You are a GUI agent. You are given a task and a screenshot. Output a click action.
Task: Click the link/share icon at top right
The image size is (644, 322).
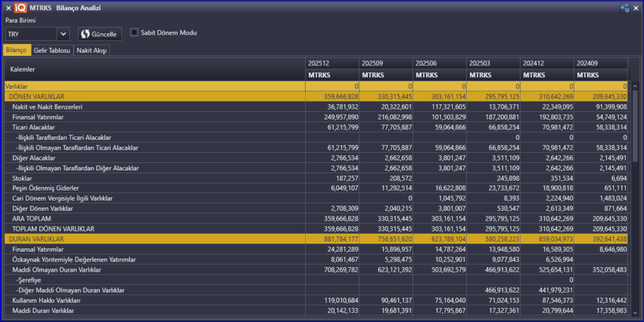[x=625, y=8]
